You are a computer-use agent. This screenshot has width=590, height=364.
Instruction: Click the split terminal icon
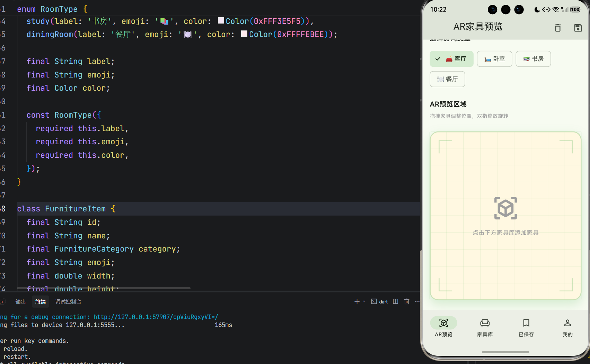(x=395, y=301)
